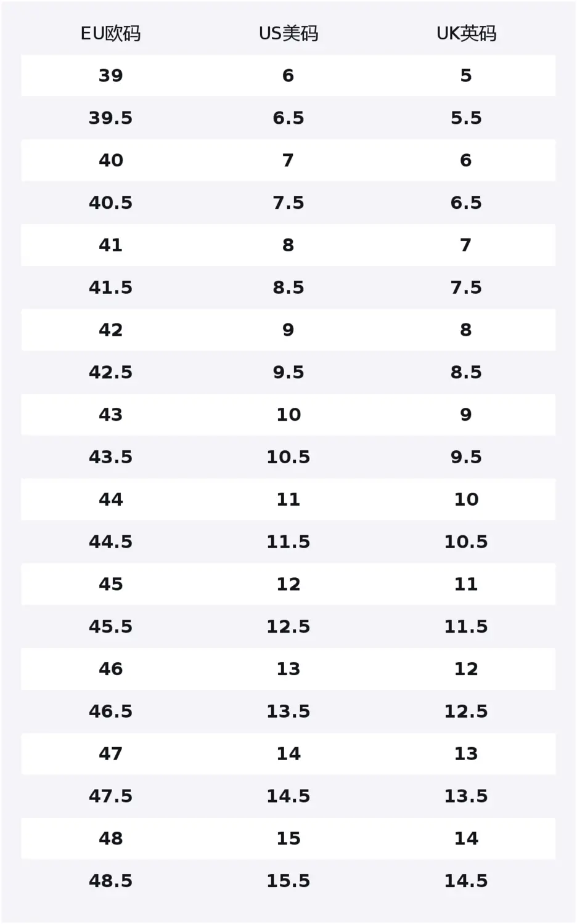Screen dimensions: 577x924
Task: Select EU size 42 cell
Action: [111, 330]
